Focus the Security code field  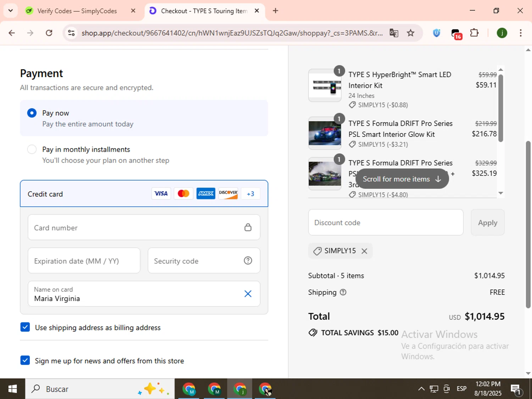[204, 261]
